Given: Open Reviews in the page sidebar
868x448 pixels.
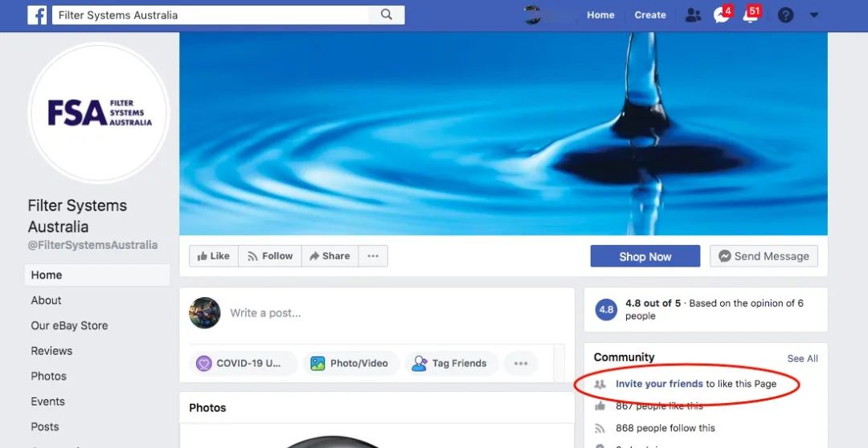Looking at the screenshot, I should [x=51, y=351].
